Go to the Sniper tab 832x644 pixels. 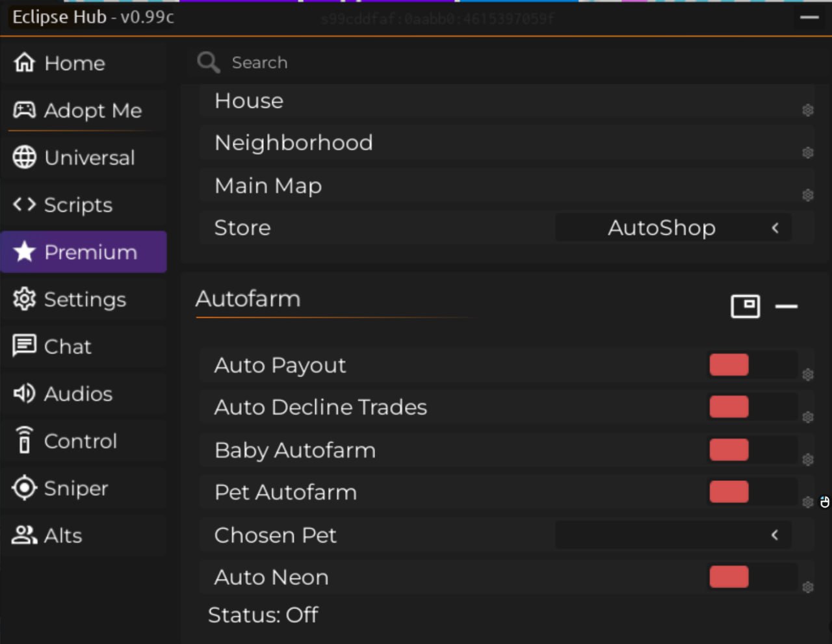84,488
